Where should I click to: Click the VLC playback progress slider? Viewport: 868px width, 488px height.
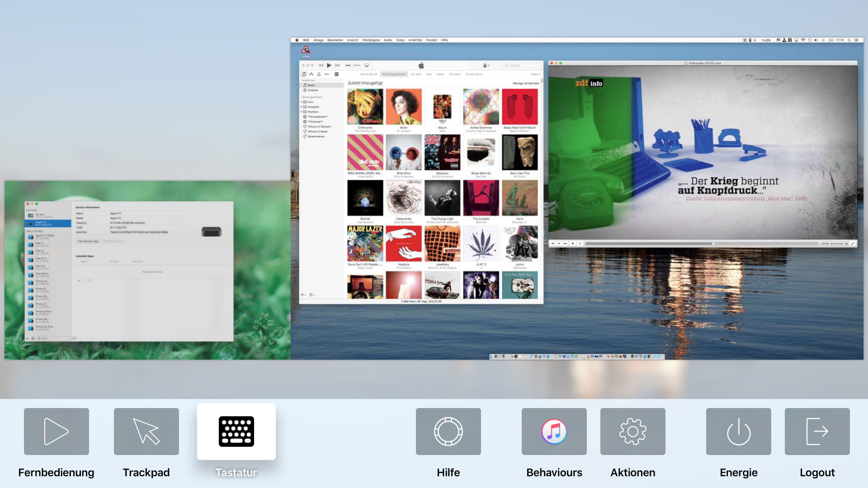701,244
